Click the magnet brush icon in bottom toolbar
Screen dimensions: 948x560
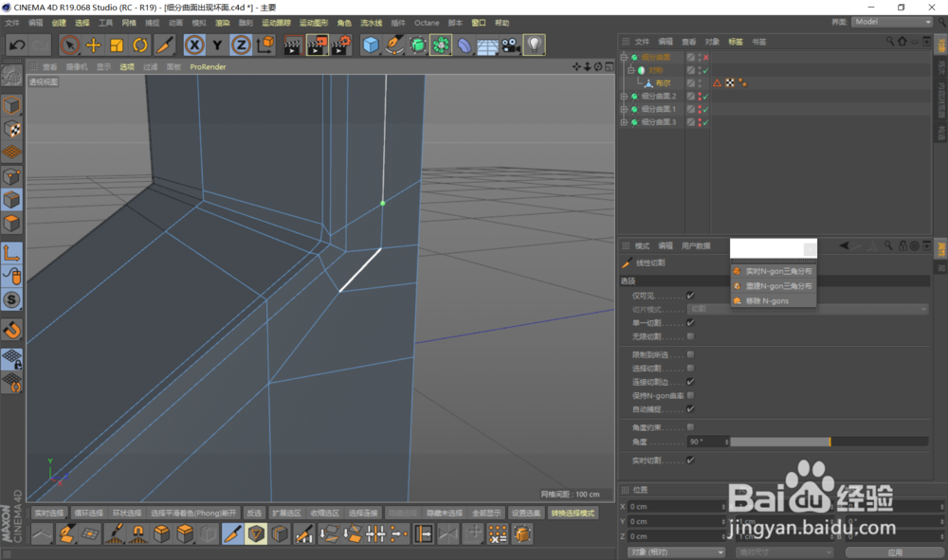tap(137, 534)
